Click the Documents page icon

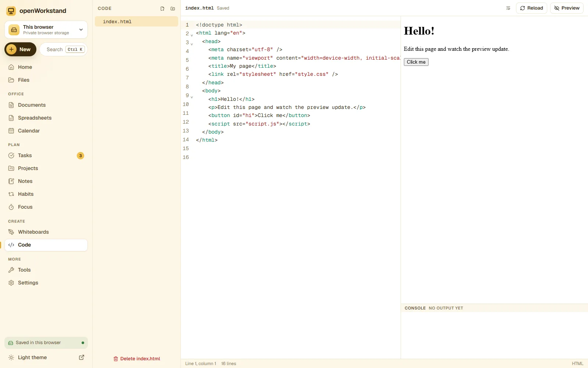[x=11, y=105]
